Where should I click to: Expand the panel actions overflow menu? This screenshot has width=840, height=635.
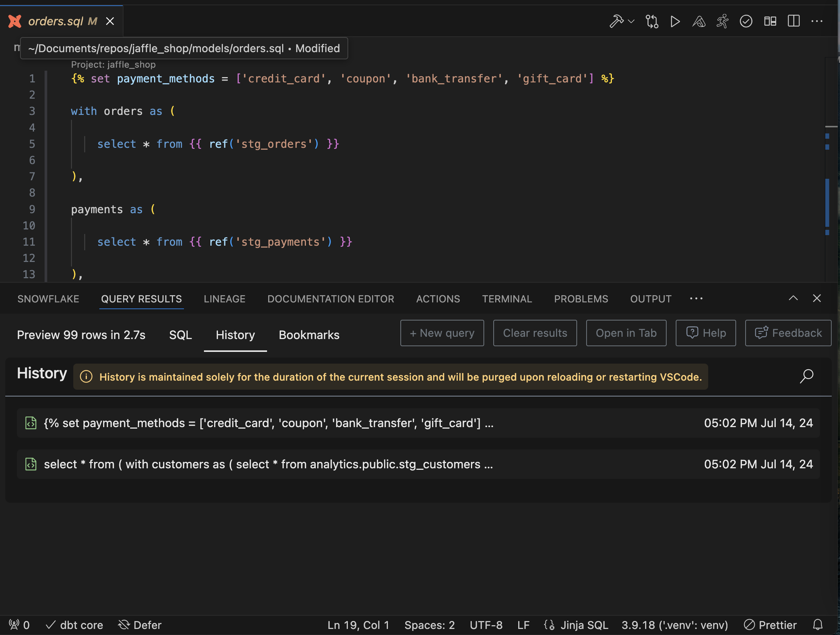point(696,298)
